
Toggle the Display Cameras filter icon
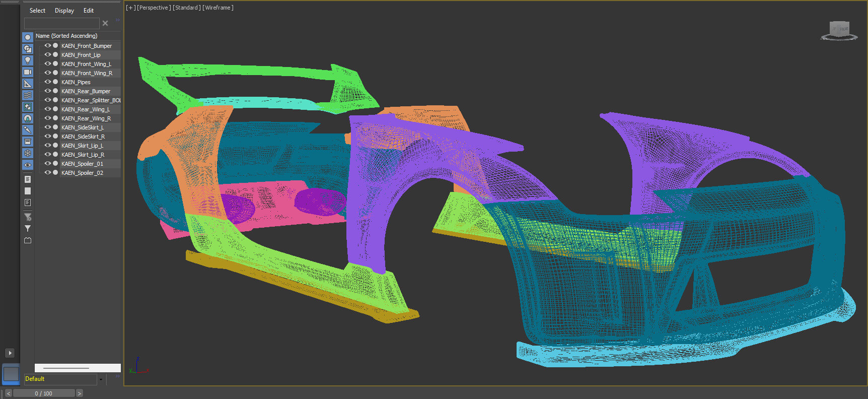pos(28,72)
